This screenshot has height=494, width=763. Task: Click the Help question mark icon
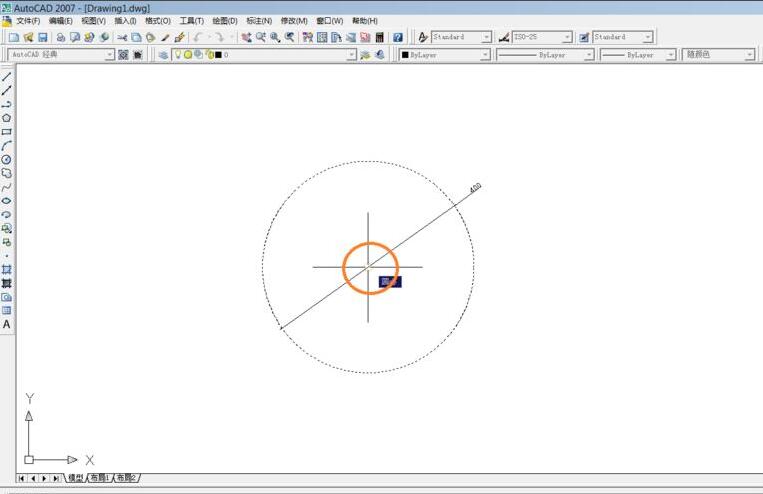(x=398, y=37)
